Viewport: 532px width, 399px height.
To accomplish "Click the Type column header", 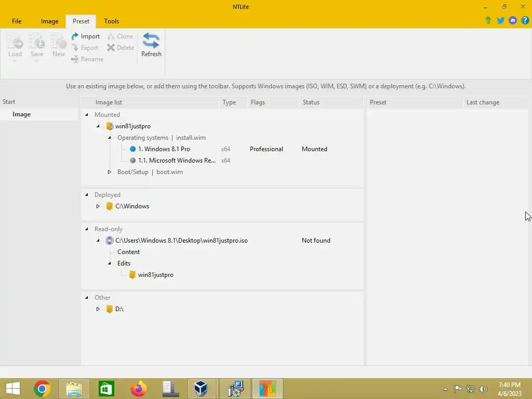I will tap(233, 102).
